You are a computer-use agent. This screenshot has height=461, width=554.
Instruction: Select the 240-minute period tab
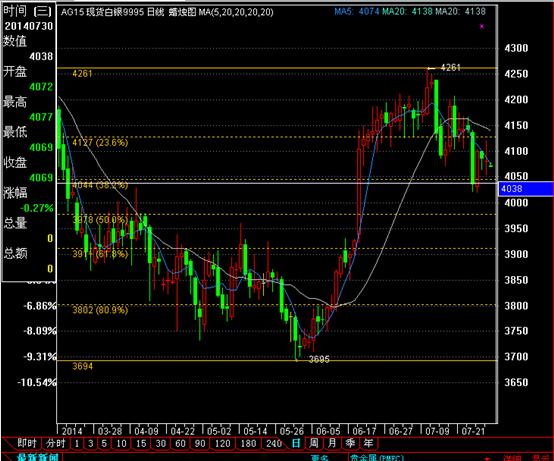(274, 443)
